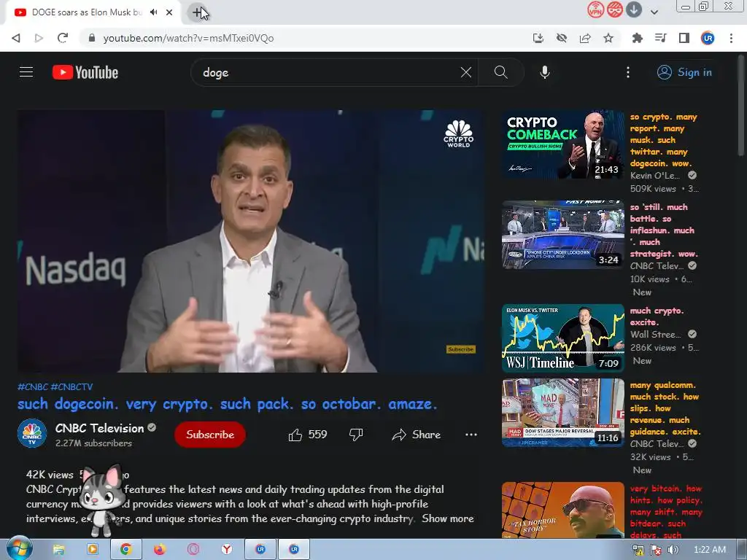Open WSJ Timeline video thumbnail

pyautogui.click(x=562, y=338)
